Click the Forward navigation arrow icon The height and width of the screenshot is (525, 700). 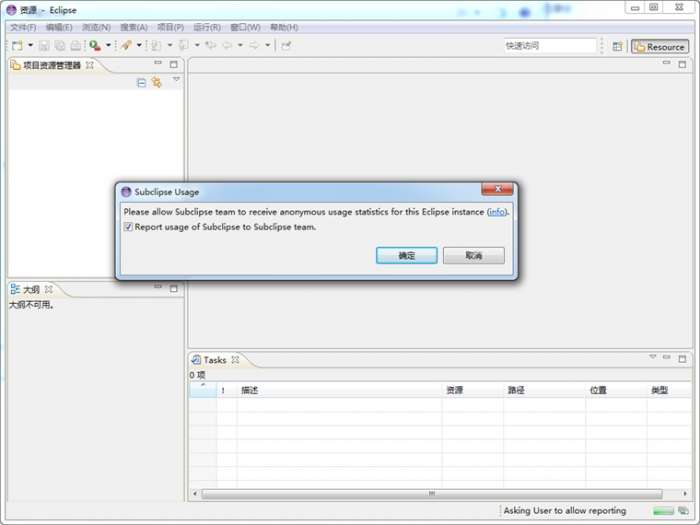[x=254, y=45]
